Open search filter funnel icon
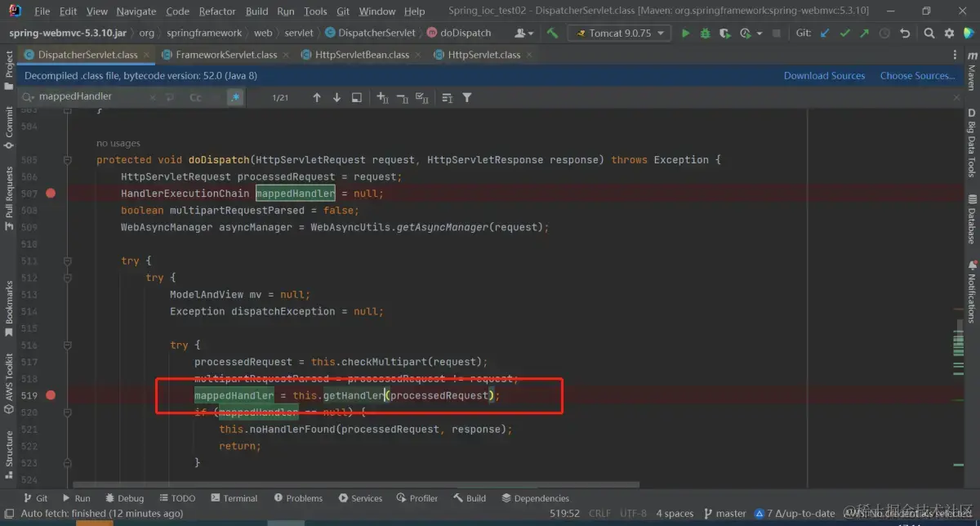Screen dimensions: 980x526 pos(467,97)
